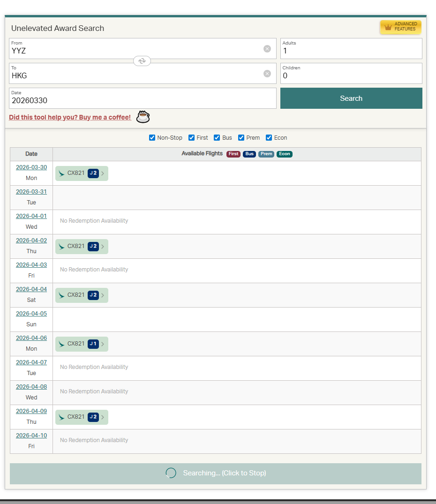436x504 pixels.
Task: Click the coffee cup icon
Action: pyautogui.click(x=143, y=117)
